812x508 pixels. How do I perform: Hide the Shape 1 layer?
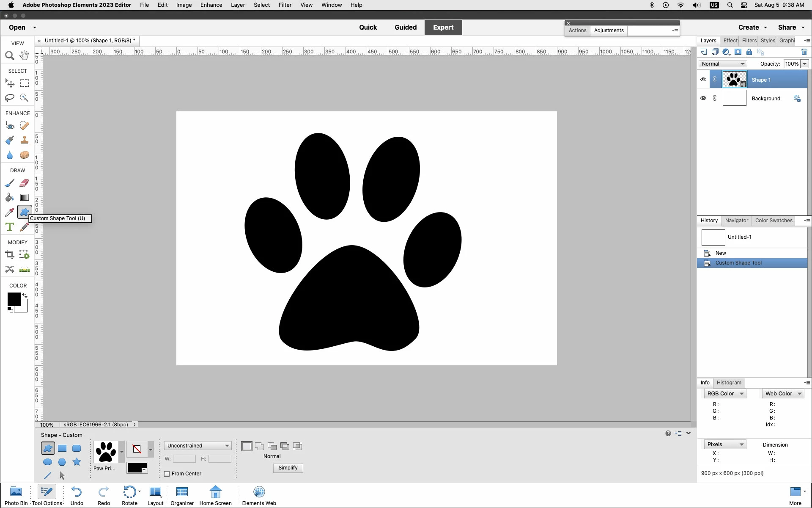(x=703, y=80)
